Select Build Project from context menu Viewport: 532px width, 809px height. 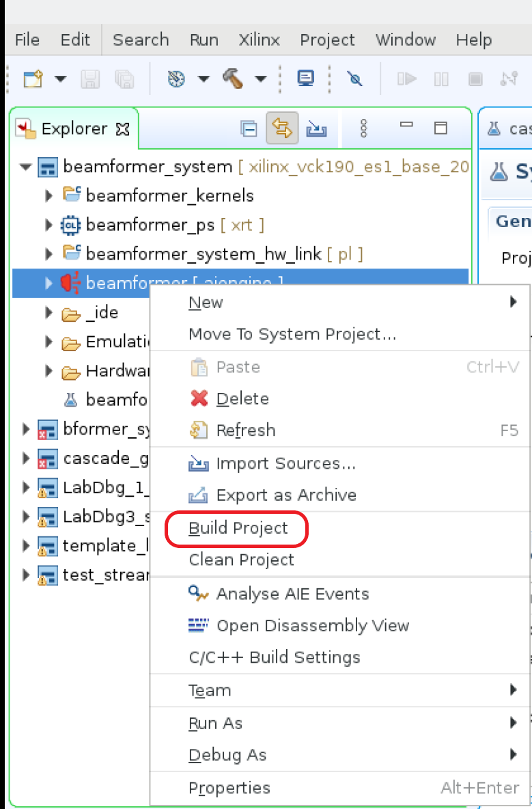coord(238,528)
